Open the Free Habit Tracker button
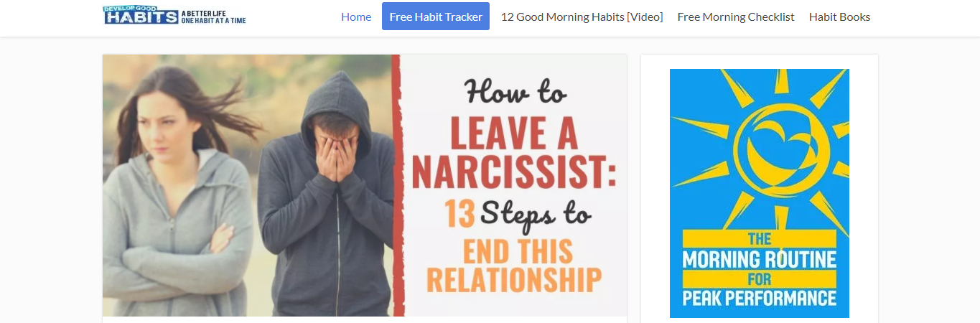Screen dimensions: 980x323 click(x=436, y=17)
